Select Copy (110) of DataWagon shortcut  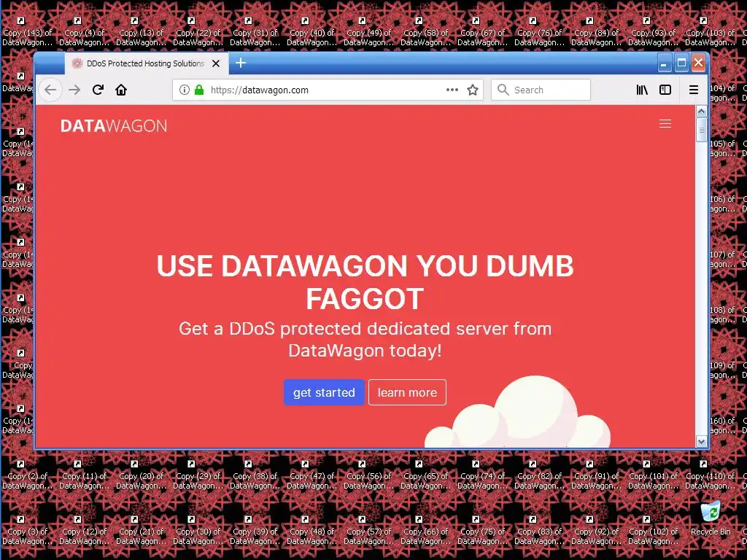pos(710,475)
